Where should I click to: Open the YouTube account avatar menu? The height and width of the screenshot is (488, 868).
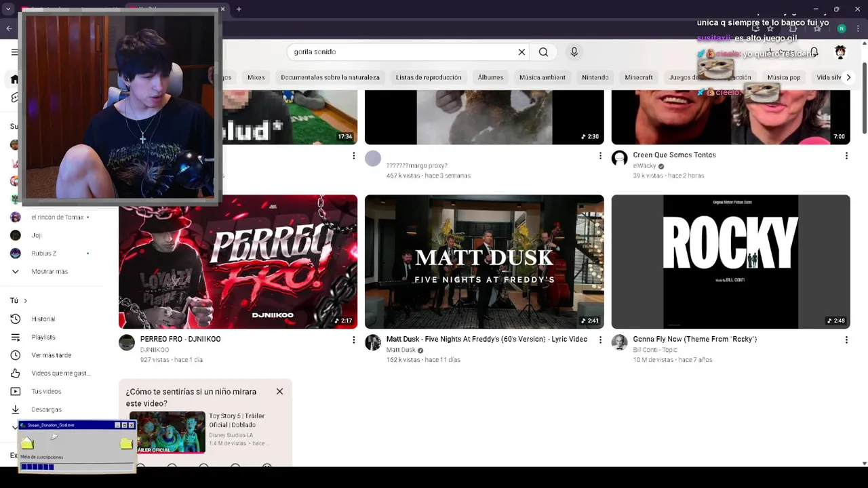(840, 52)
